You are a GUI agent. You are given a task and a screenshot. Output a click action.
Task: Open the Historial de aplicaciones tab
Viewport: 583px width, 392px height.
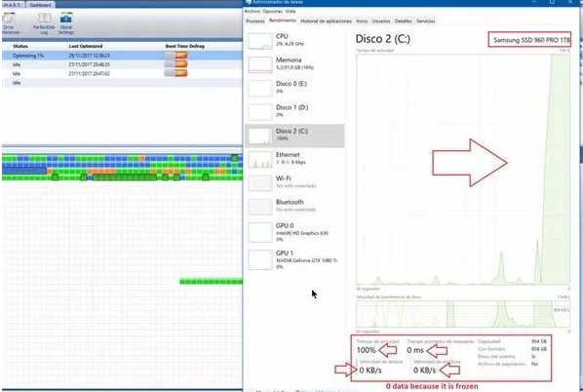point(326,21)
